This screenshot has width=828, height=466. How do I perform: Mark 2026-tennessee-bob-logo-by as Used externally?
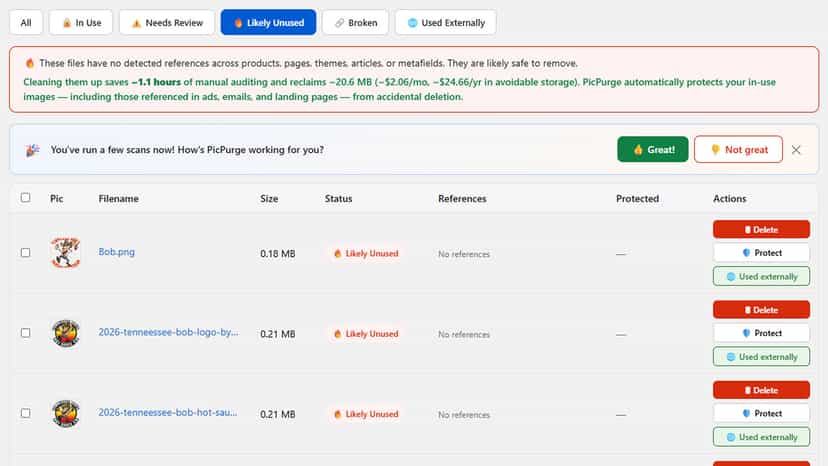pyautogui.click(x=761, y=357)
